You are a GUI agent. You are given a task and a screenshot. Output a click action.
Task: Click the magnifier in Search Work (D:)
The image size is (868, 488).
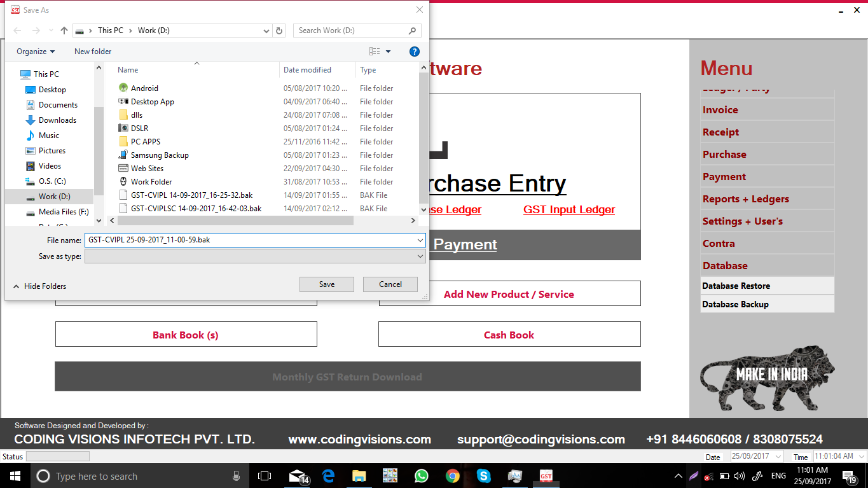(413, 30)
